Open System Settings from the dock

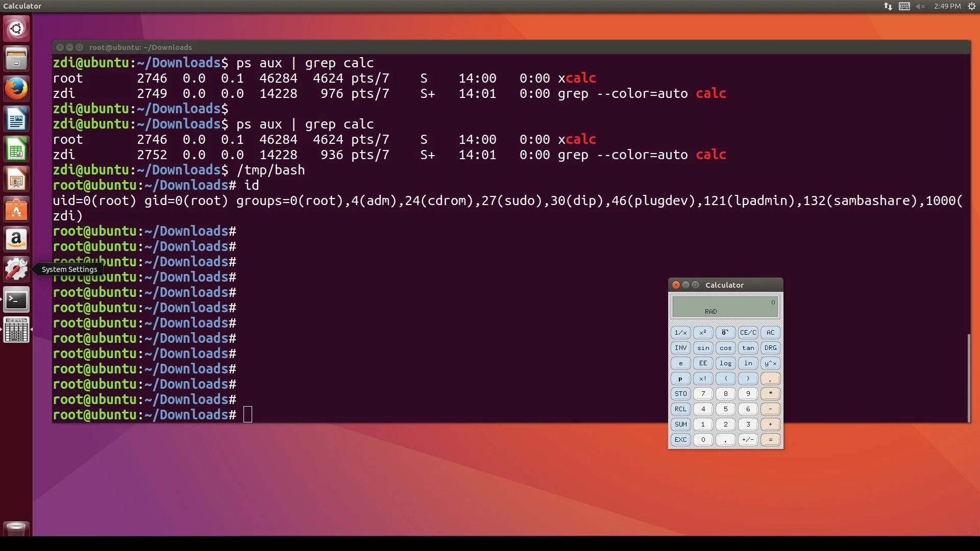click(x=16, y=270)
